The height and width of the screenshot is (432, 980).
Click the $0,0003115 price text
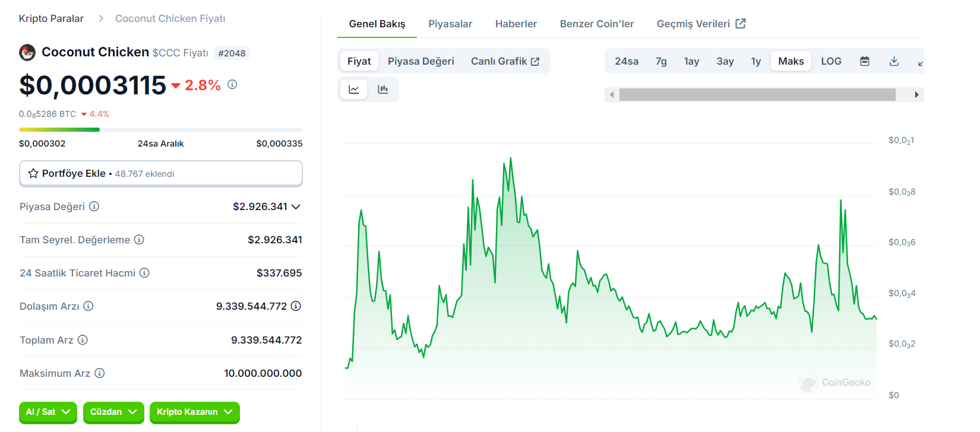point(93,85)
